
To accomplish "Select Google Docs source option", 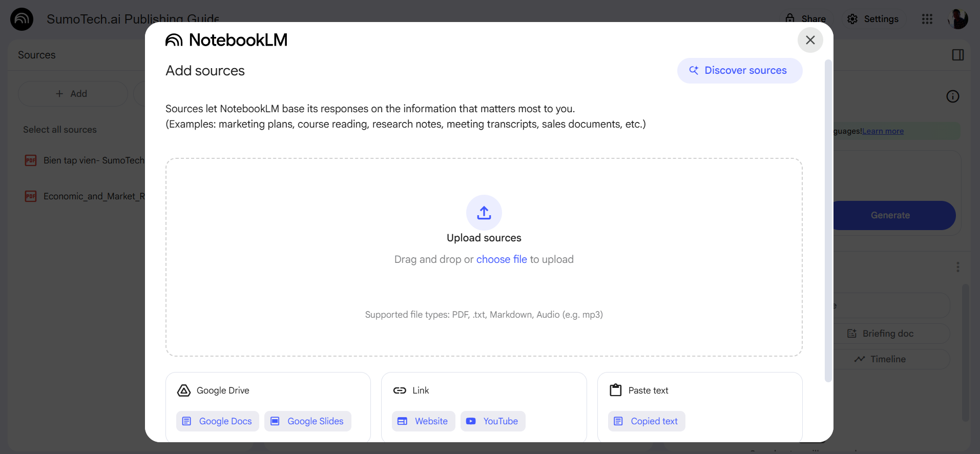I will point(218,421).
